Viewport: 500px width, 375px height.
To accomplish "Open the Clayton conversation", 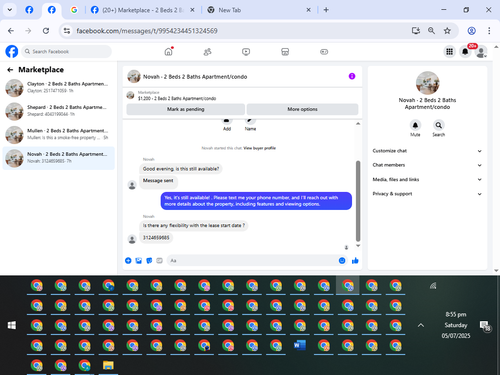I will 59,88.
